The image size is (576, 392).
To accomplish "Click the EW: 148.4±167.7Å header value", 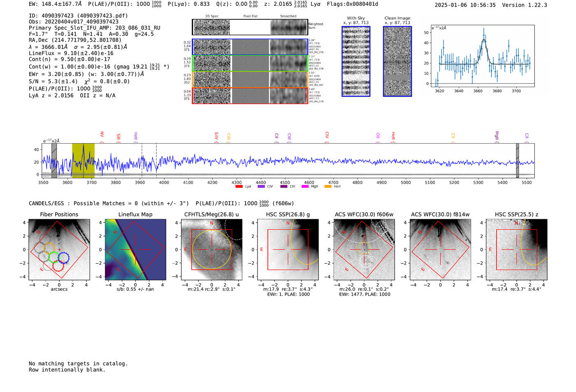I will 55,4.
